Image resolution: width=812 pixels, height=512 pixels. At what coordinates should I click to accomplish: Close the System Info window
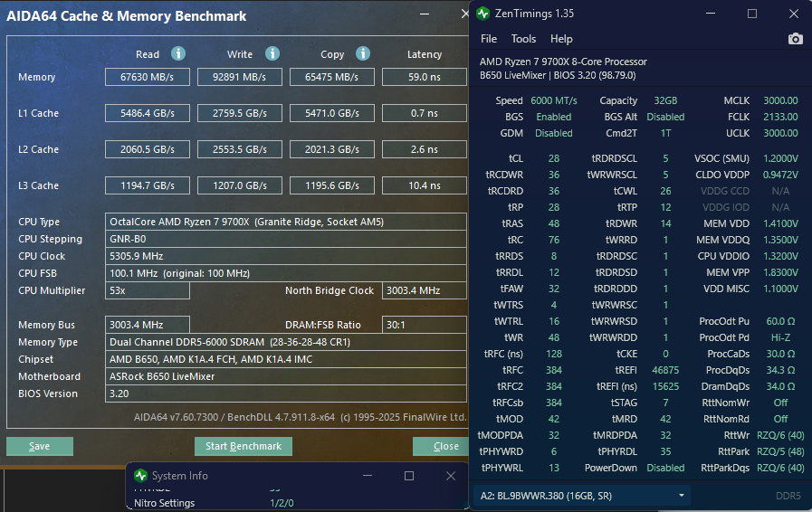click(x=451, y=475)
